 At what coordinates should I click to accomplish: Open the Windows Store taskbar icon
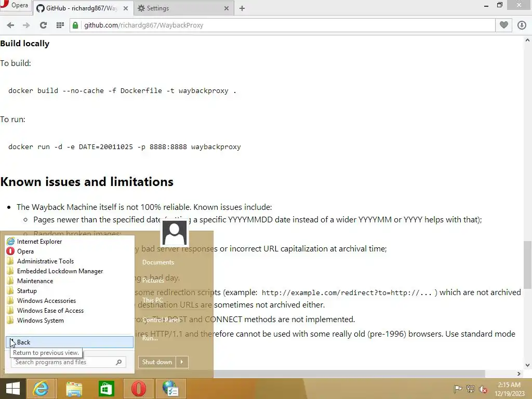106,389
